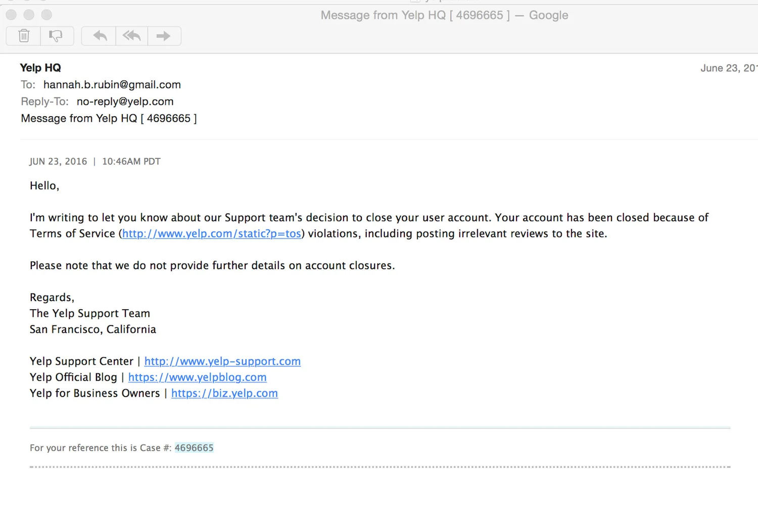This screenshot has height=532, width=758.
Task: Click the 'Hello,' greeting line
Action: click(x=44, y=186)
